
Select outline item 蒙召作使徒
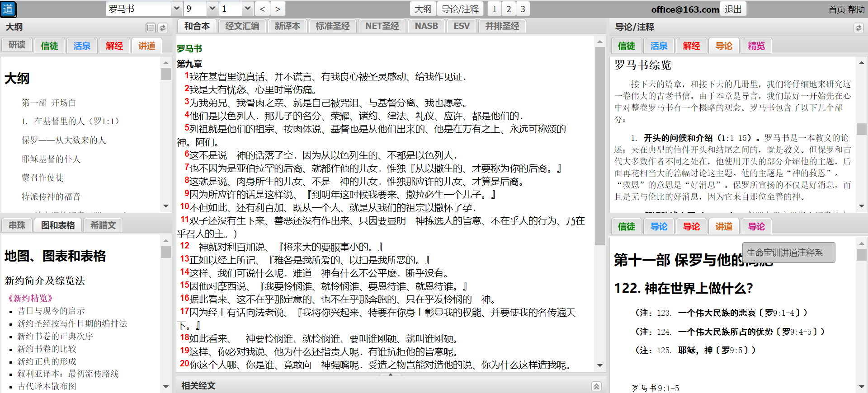click(x=42, y=178)
